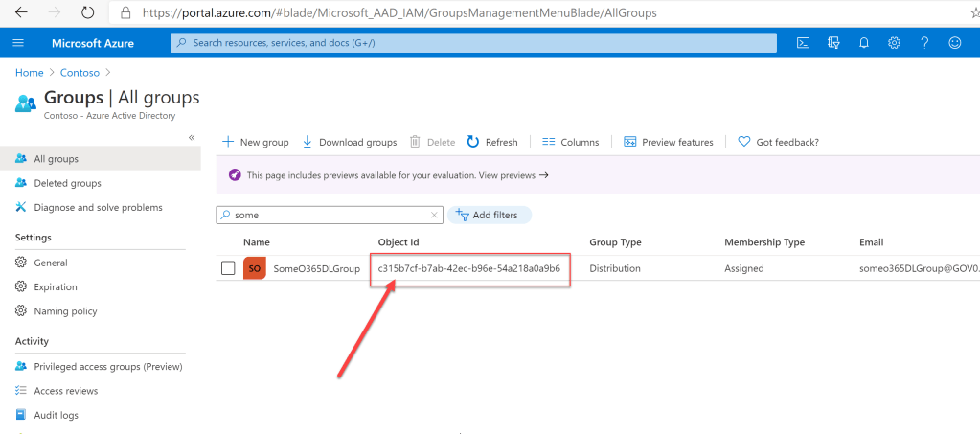Open the Cloud Shell icon in header
Image resolution: width=980 pixels, height=434 pixels.
[x=805, y=43]
